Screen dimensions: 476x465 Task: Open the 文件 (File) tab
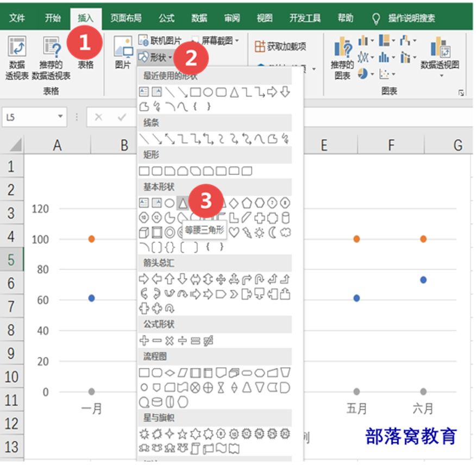[x=17, y=18]
